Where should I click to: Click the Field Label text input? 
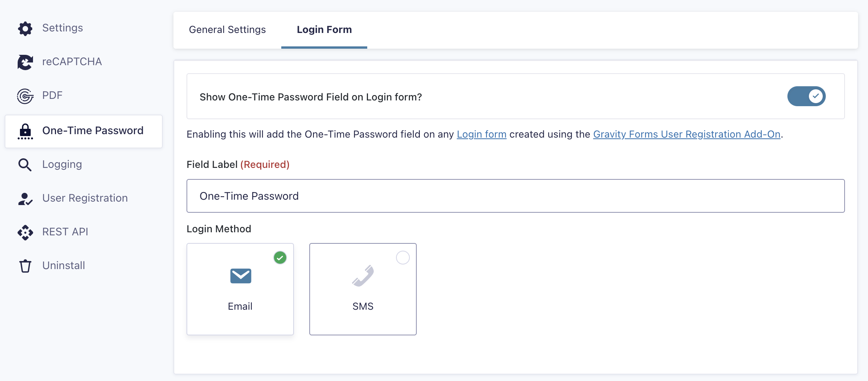(x=515, y=196)
